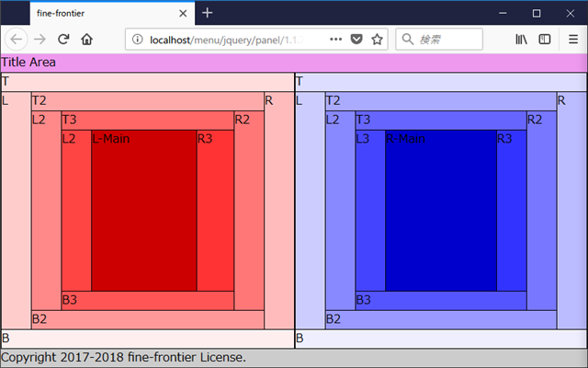The height and width of the screenshot is (368, 588).
Task: Select the fine-frontier browser tab
Action: 112,13
